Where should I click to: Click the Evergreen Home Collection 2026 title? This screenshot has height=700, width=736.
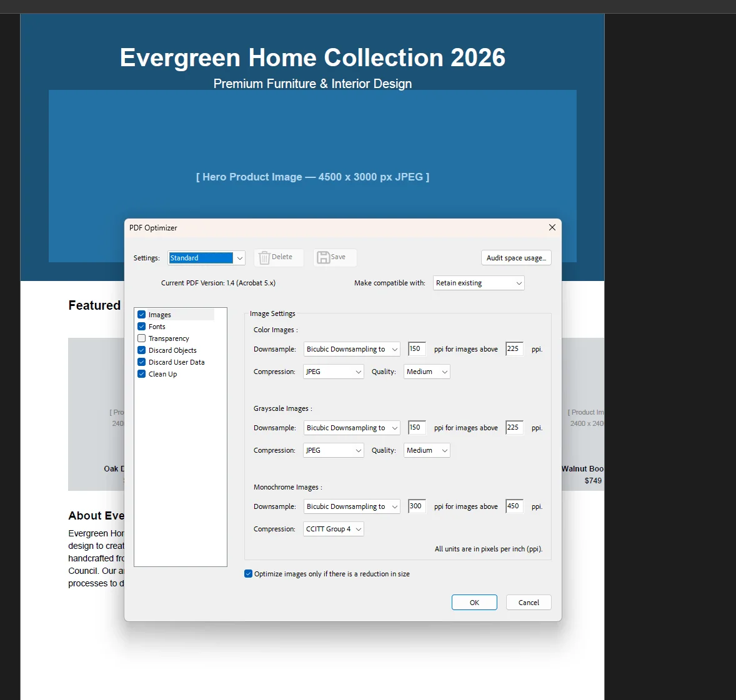[x=312, y=57]
